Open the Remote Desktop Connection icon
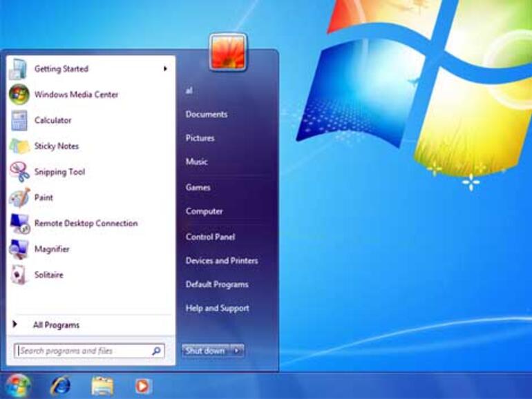Image resolution: width=532 pixels, height=399 pixels. [x=19, y=224]
